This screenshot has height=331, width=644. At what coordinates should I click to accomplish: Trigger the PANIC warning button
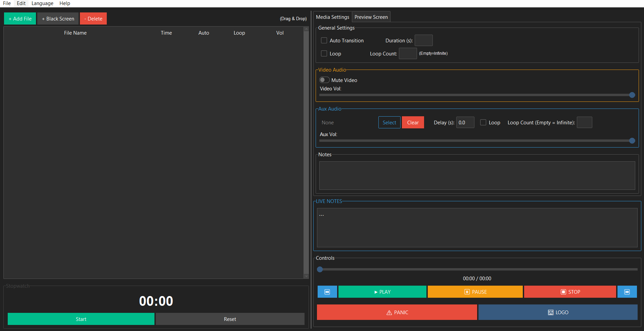click(397, 312)
